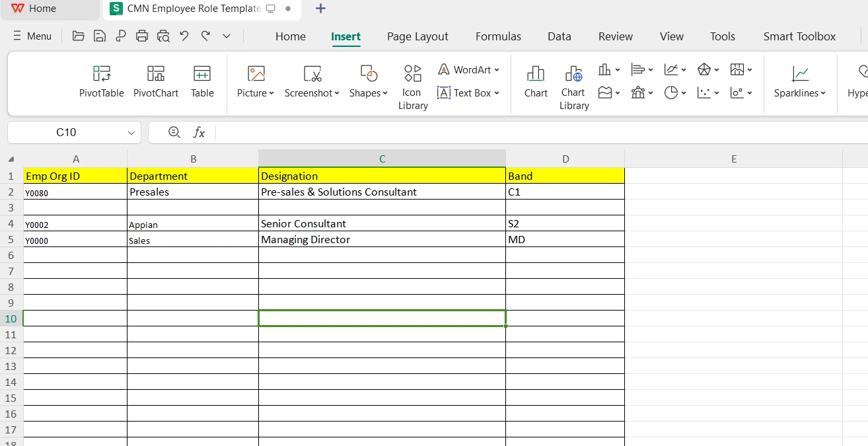Screen dimensions: 868x446
Task: Select row 10 header
Action: [11, 318]
